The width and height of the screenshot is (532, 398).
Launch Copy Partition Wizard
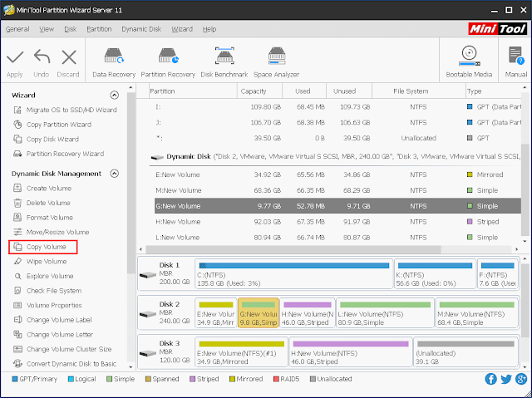(53, 125)
